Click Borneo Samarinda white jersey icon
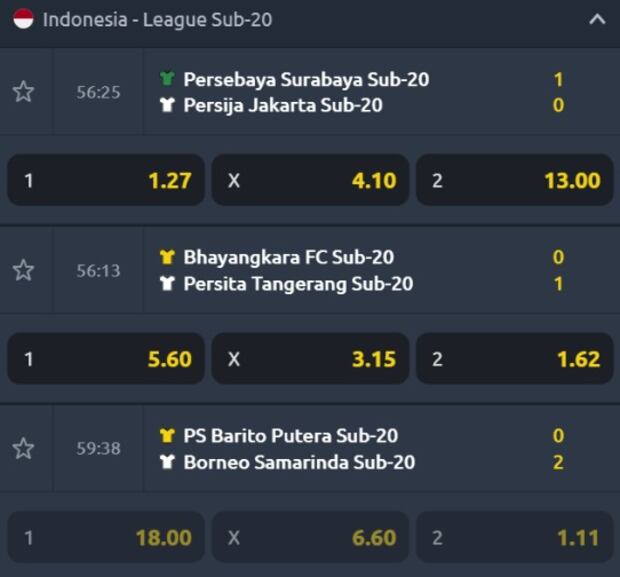 (167, 462)
